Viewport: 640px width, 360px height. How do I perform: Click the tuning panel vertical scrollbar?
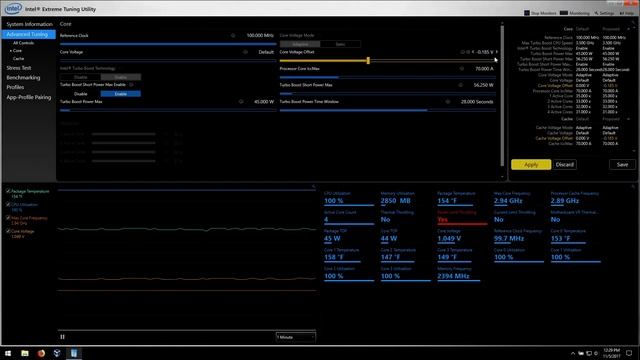point(502,96)
